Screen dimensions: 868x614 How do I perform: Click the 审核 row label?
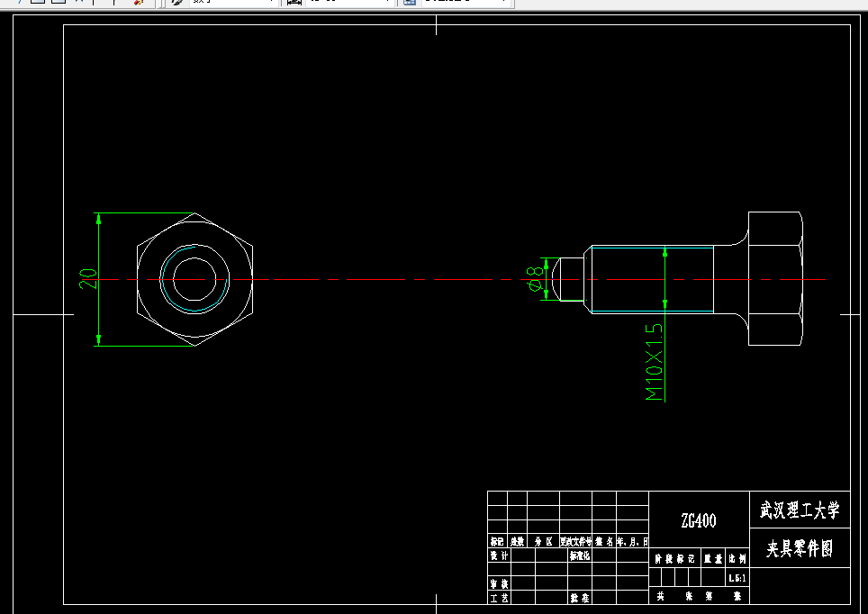point(499,583)
